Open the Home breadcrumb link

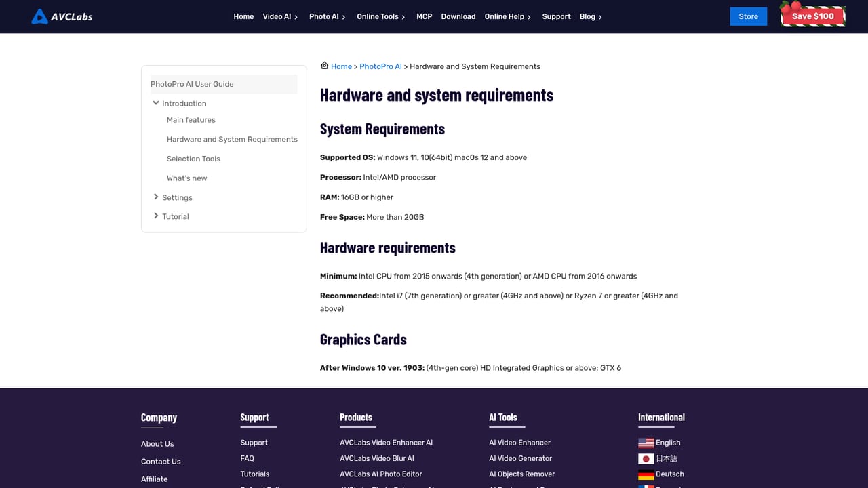[x=341, y=66]
